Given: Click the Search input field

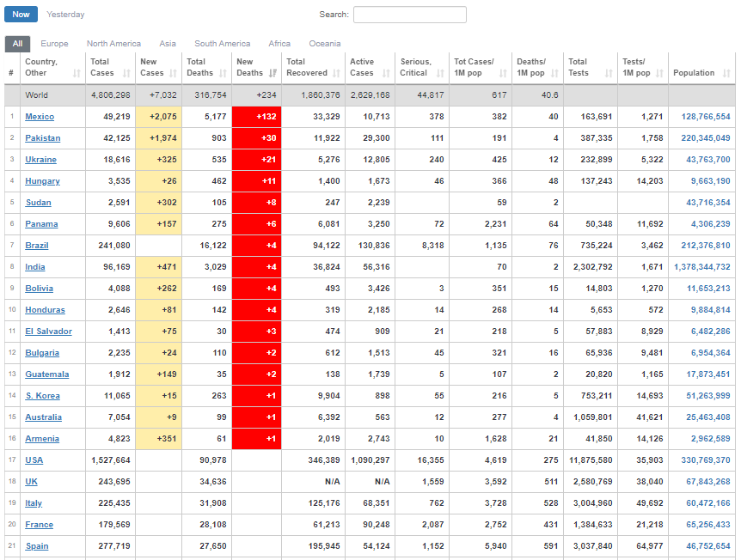Looking at the screenshot, I should coord(410,15).
